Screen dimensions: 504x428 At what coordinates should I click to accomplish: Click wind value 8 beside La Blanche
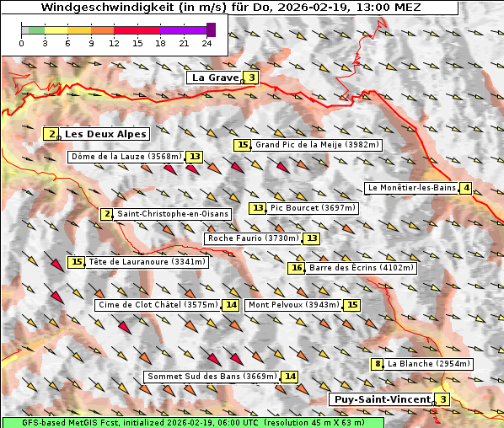pyautogui.click(x=378, y=364)
